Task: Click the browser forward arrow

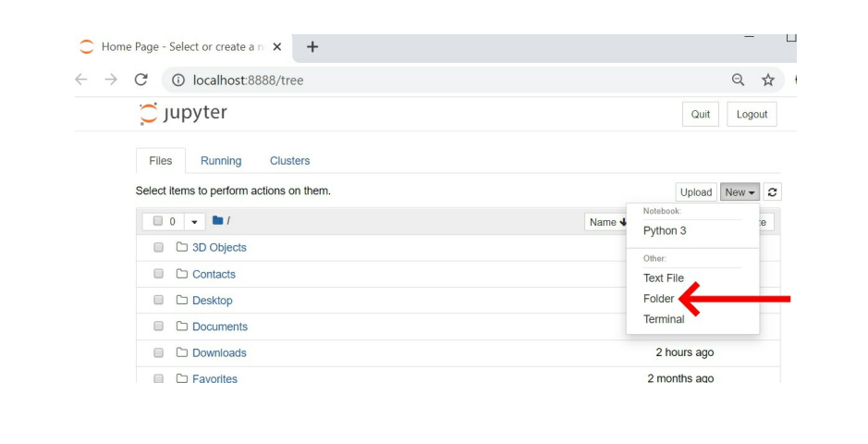Action: point(111,80)
